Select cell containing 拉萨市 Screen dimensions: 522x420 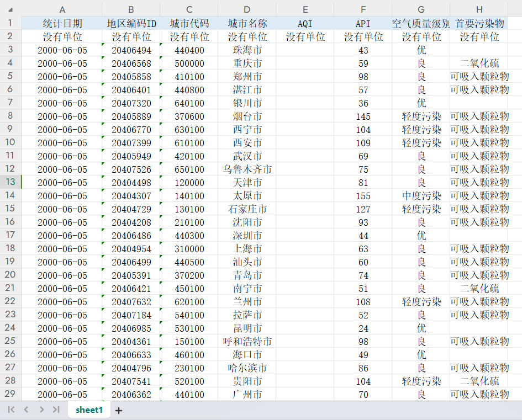click(x=247, y=315)
